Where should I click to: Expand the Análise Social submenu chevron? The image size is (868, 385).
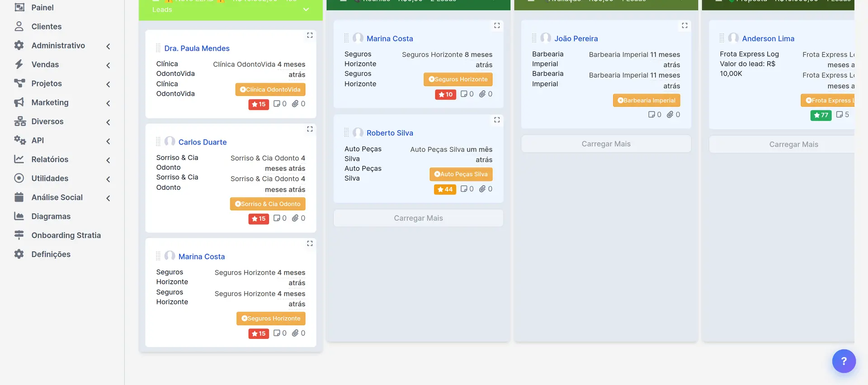108,198
